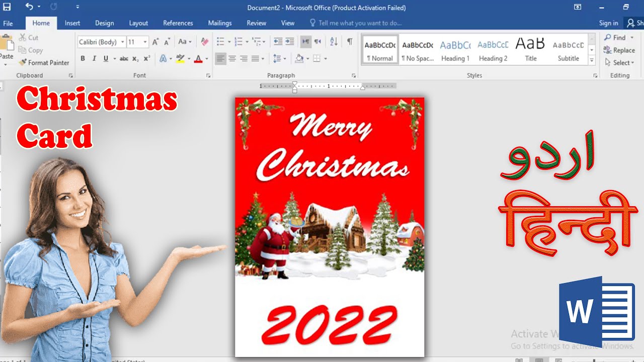Open the Review tab
Image resolution: width=644 pixels, height=362 pixels.
(257, 23)
